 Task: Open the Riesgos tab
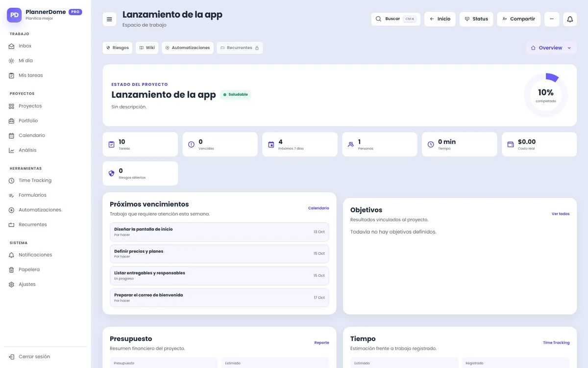(118, 48)
